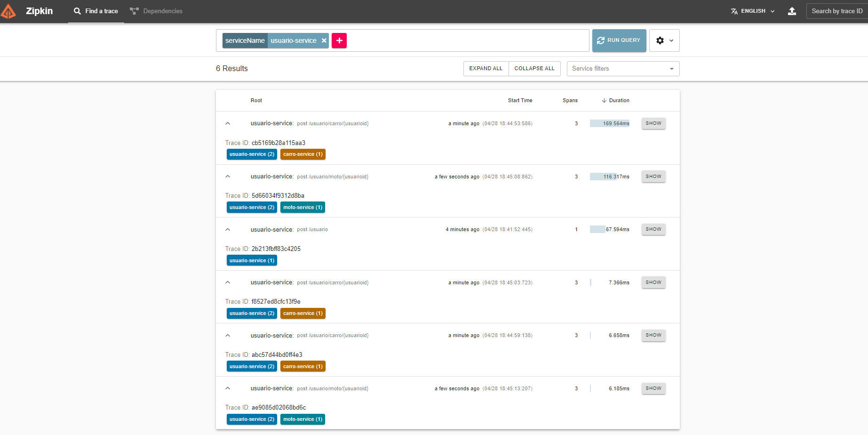The height and width of the screenshot is (435, 868).
Task: Switch to the Dependencies tab
Action: (x=157, y=11)
